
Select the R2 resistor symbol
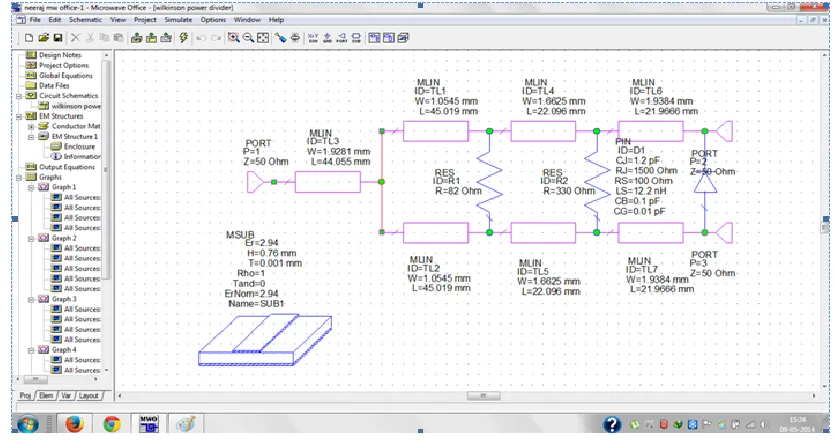click(597, 182)
